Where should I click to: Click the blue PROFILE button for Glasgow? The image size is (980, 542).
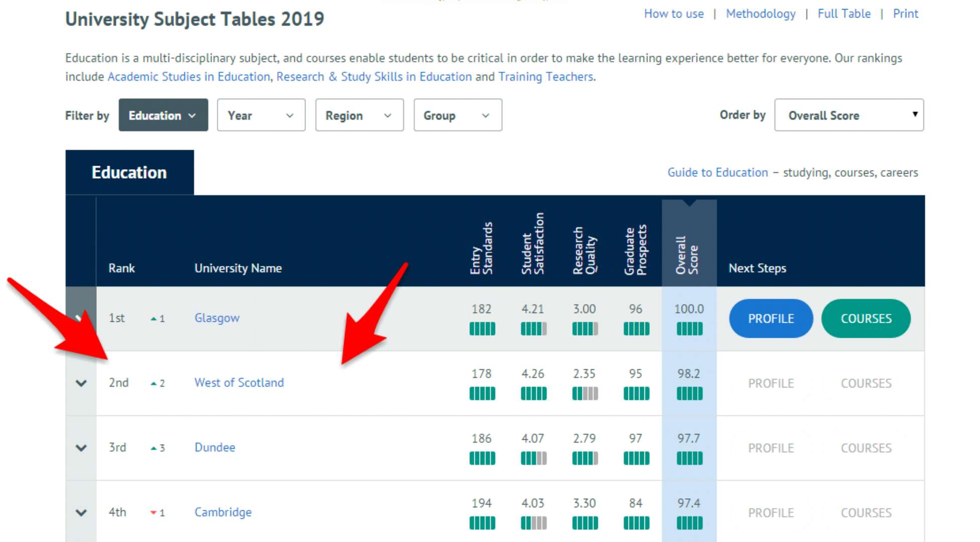770,319
